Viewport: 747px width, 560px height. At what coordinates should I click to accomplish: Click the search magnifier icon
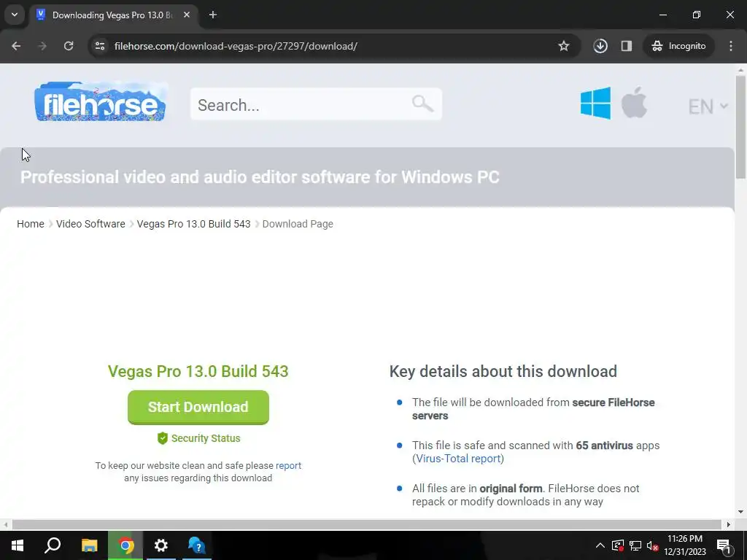tap(422, 104)
